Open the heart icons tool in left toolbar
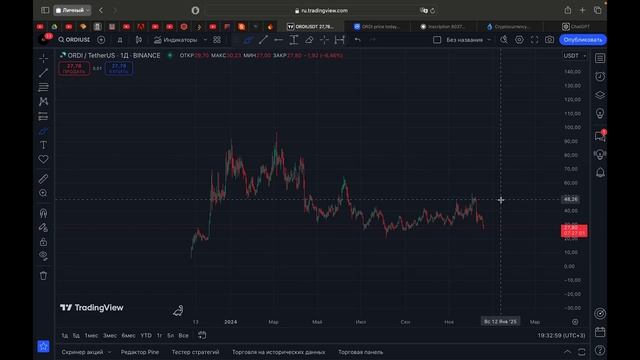The height and width of the screenshot is (360, 640). (43, 159)
